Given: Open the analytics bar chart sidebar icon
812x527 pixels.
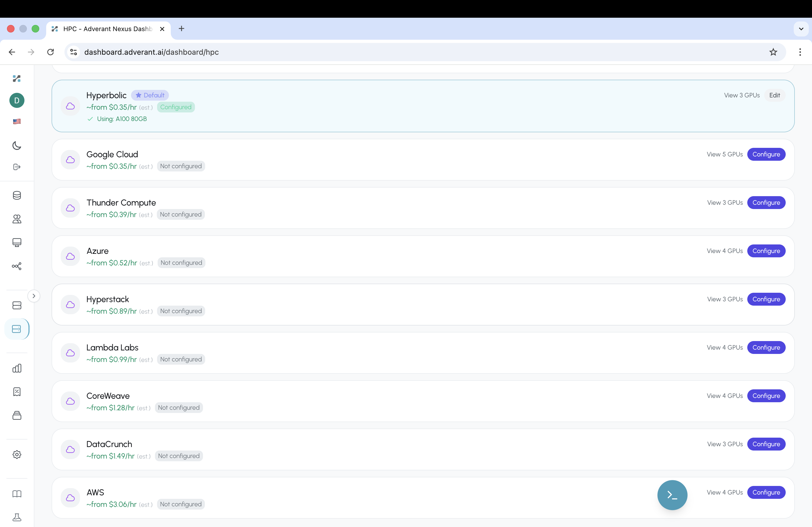Looking at the screenshot, I should pos(16,368).
